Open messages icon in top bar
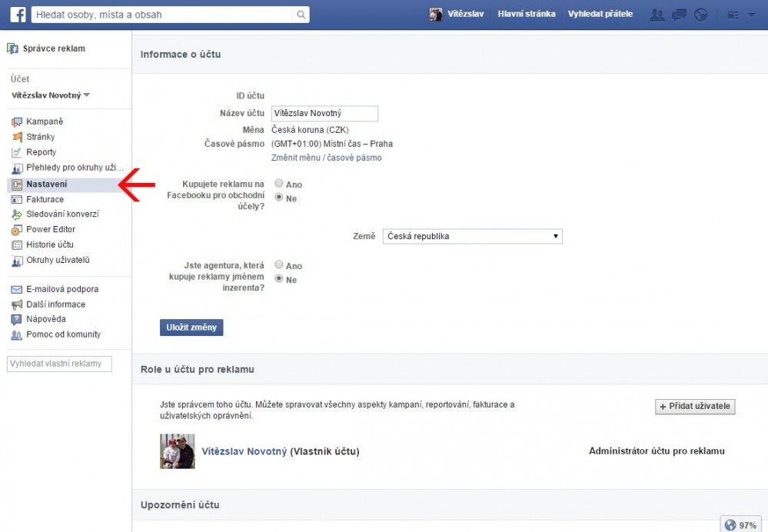The width and height of the screenshot is (768, 532). click(x=679, y=15)
